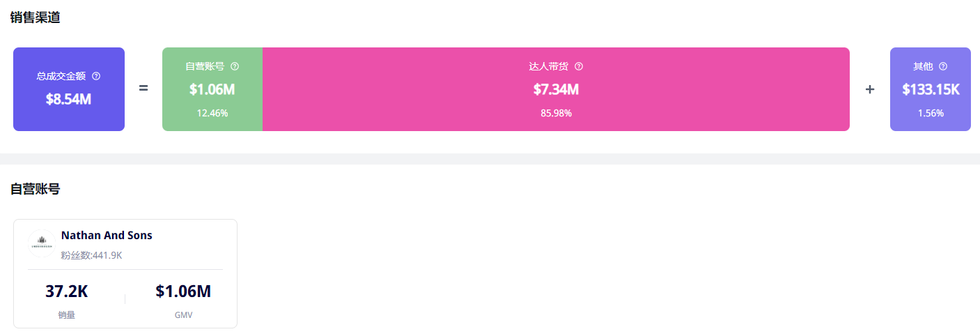Click help icon beside 总成交金额

tap(96, 76)
